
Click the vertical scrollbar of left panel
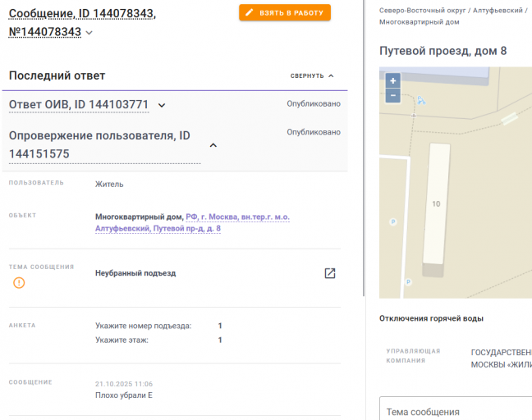[364, 148]
